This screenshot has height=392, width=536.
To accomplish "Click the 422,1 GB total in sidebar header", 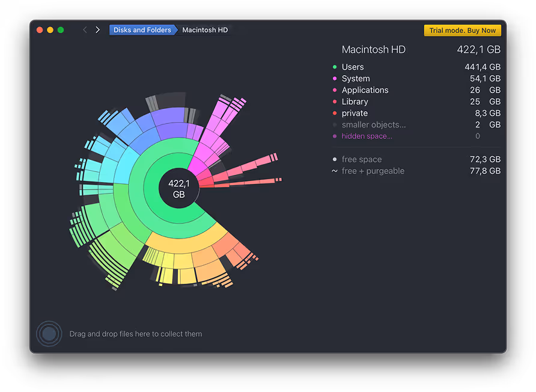I will coord(478,49).
